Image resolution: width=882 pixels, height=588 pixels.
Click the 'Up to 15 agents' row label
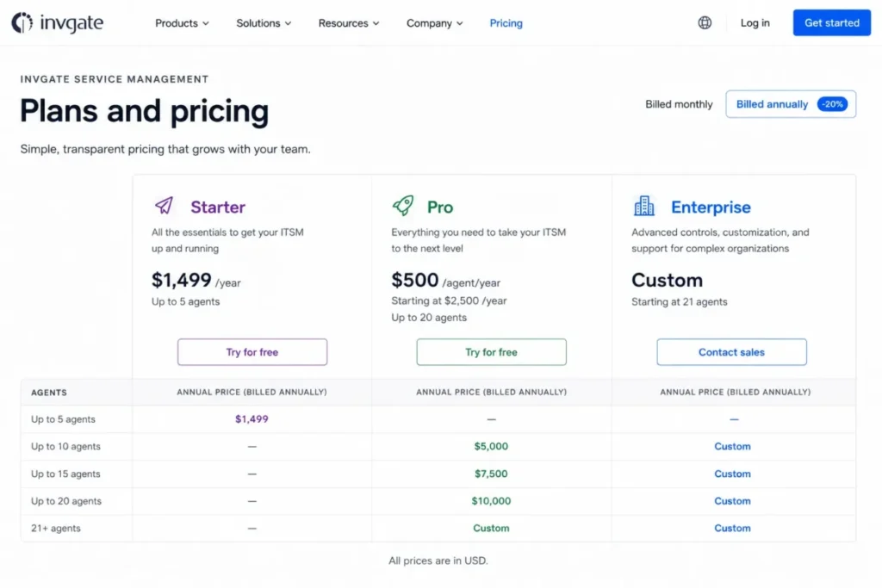pos(65,473)
